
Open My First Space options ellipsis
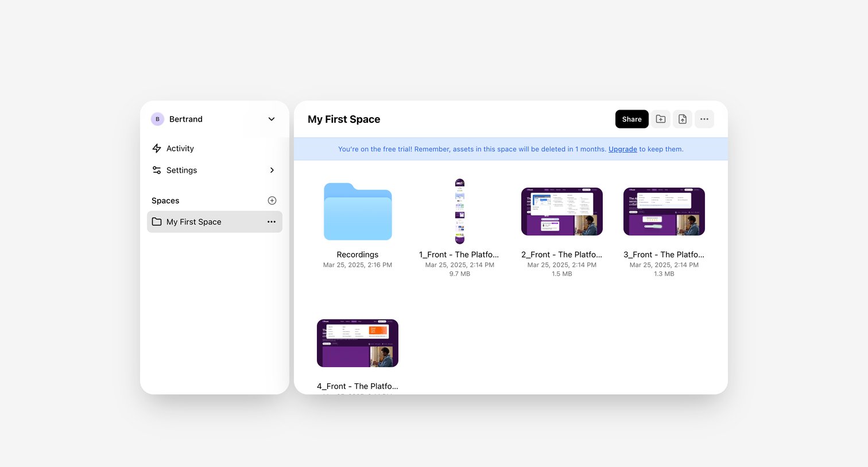pyautogui.click(x=272, y=222)
